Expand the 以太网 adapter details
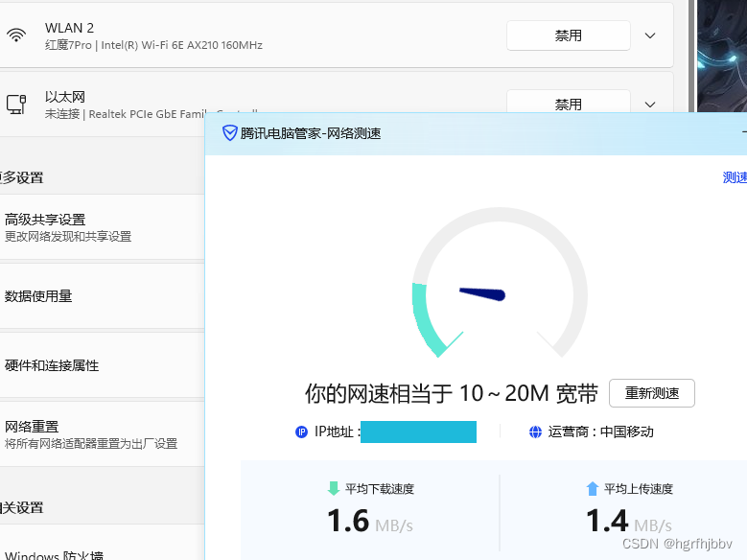This screenshot has height=560, width=747. (650, 105)
